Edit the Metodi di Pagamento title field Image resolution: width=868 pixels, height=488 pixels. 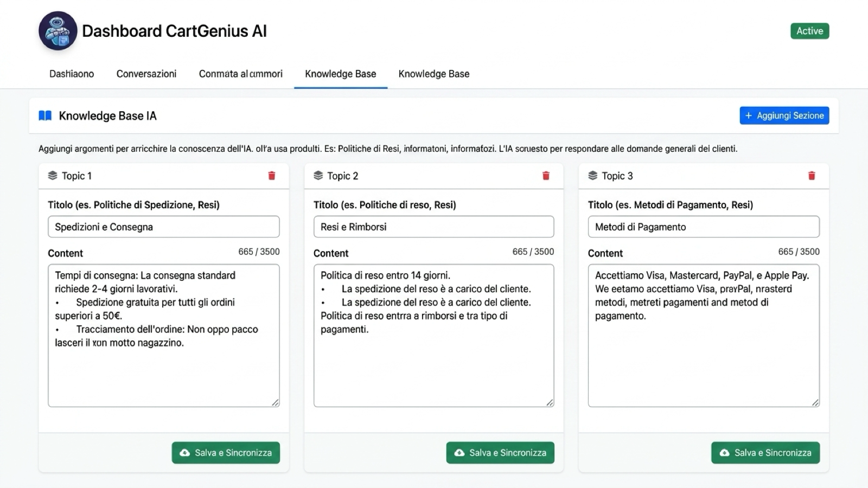[x=704, y=227]
